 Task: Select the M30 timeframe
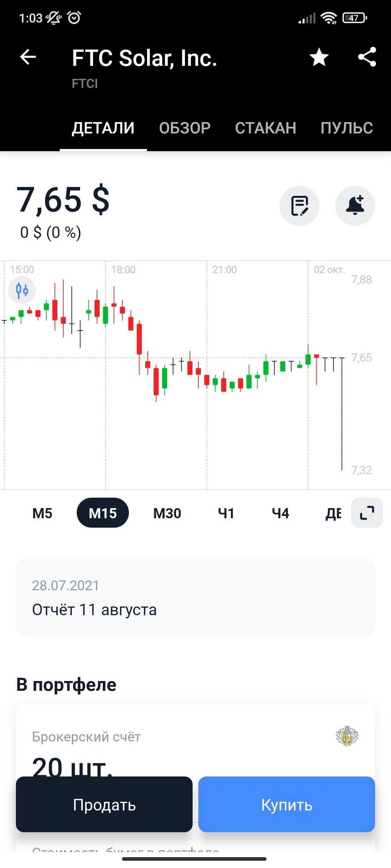pyautogui.click(x=167, y=513)
